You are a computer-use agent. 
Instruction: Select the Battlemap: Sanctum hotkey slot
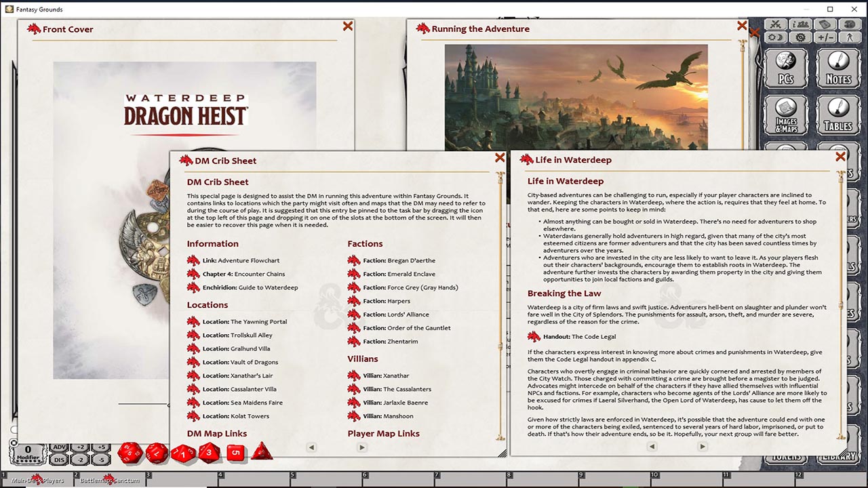coord(110,481)
